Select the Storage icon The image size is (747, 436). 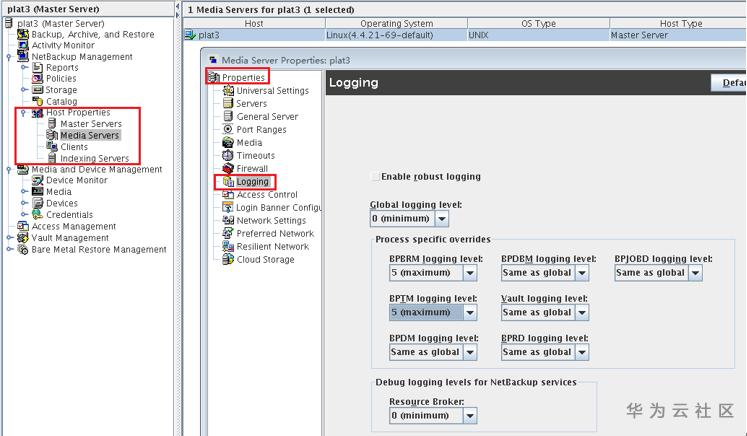[x=37, y=90]
